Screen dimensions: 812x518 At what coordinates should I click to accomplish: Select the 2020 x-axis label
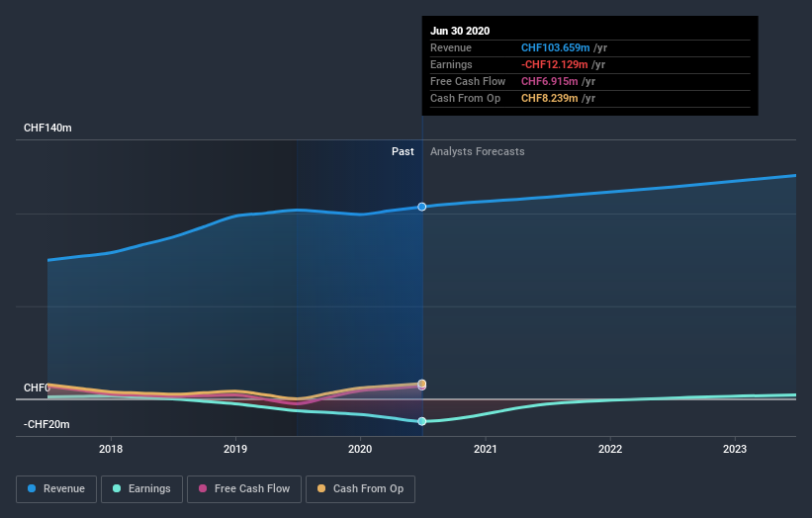pyautogui.click(x=360, y=449)
